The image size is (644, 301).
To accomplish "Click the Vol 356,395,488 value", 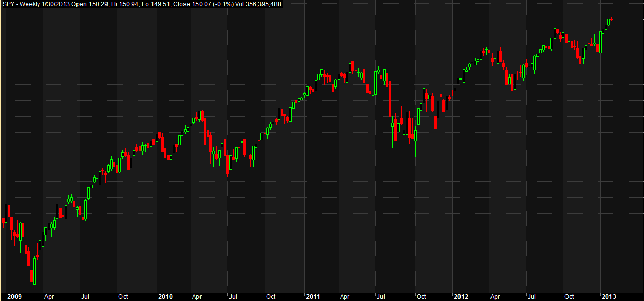I will (x=259, y=4).
